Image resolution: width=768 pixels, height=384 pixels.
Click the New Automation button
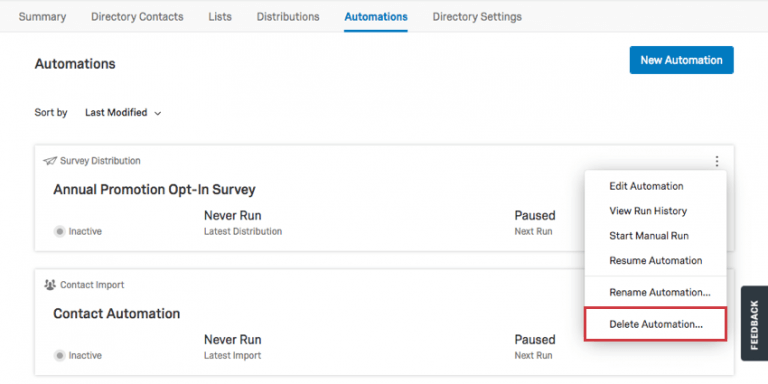pos(681,60)
